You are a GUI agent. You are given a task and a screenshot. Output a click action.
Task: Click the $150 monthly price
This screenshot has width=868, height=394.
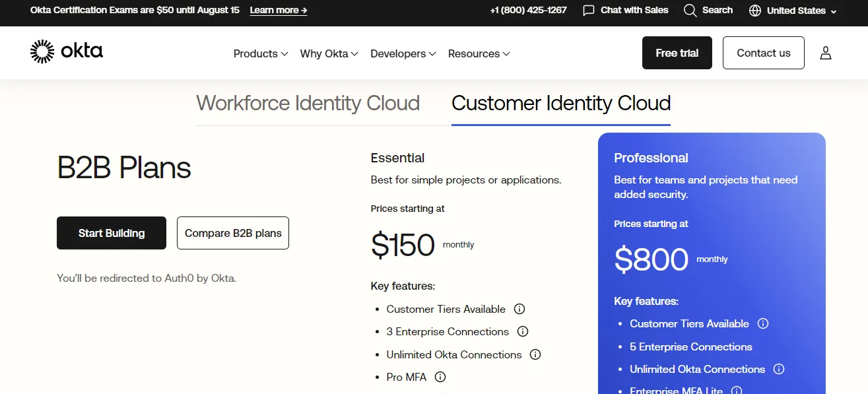[422, 245]
